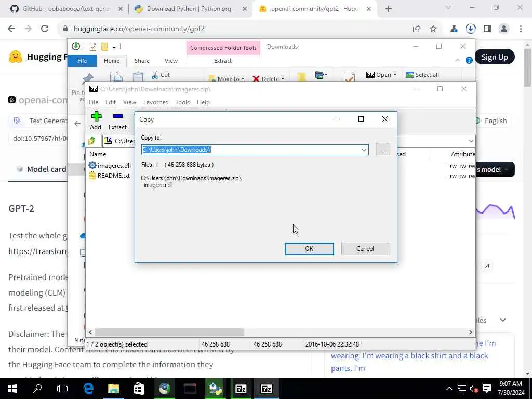Click OK in the Copy dialog
The width and height of the screenshot is (532, 399).
[x=309, y=249]
